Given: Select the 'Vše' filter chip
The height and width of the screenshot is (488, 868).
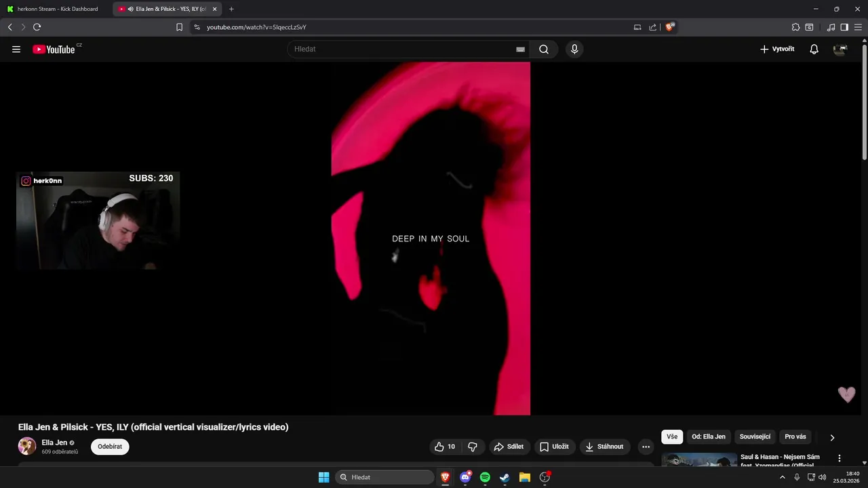Looking at the screenshot, I should 672,436.
